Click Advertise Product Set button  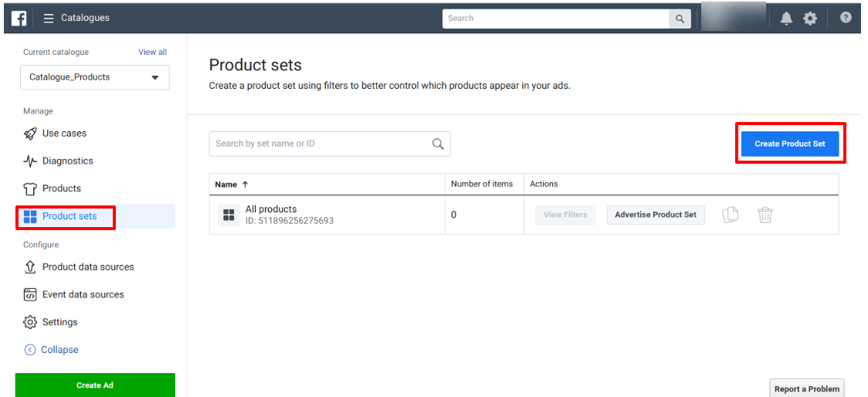[x=655, y=215]
